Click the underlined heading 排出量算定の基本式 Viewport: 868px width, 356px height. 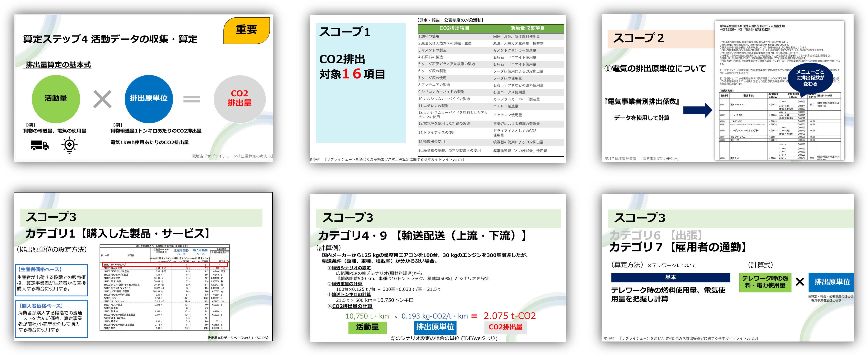click(58, 65)
